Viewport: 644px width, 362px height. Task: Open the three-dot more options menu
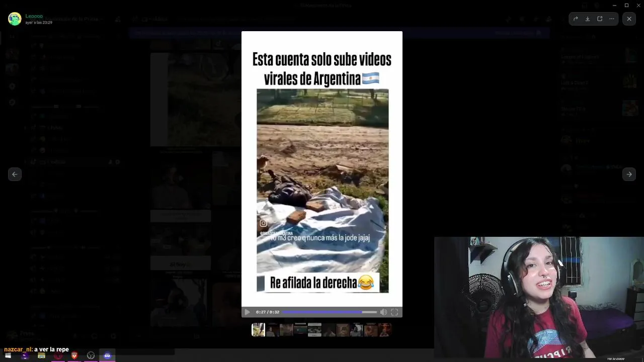pyautogui.click(x=612, y=19)
